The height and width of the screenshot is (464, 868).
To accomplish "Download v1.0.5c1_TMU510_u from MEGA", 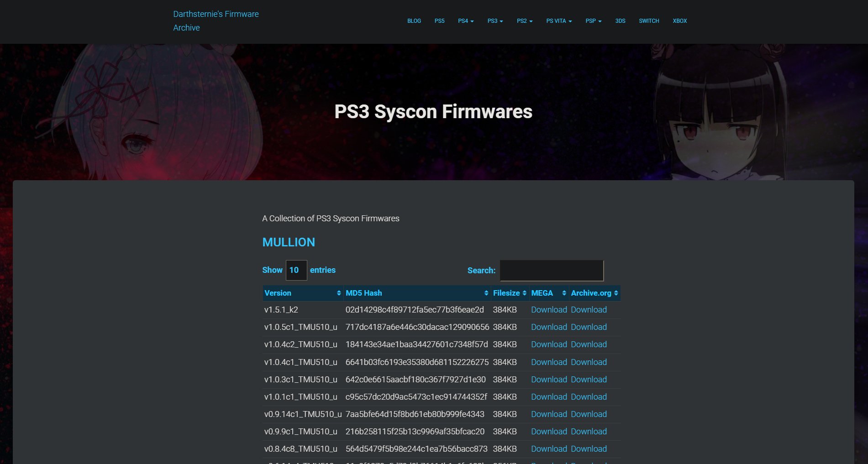I will point(549,327).
